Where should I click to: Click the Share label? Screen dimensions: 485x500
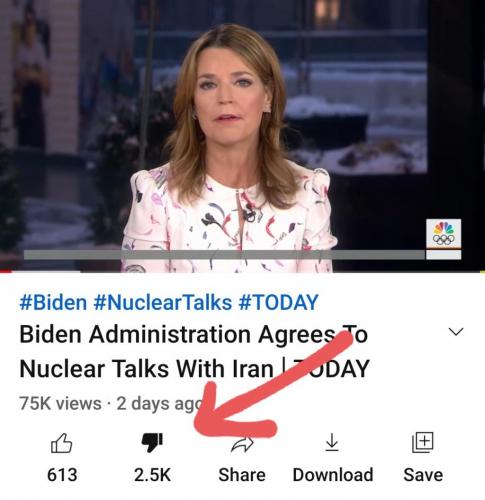[242, 475]
